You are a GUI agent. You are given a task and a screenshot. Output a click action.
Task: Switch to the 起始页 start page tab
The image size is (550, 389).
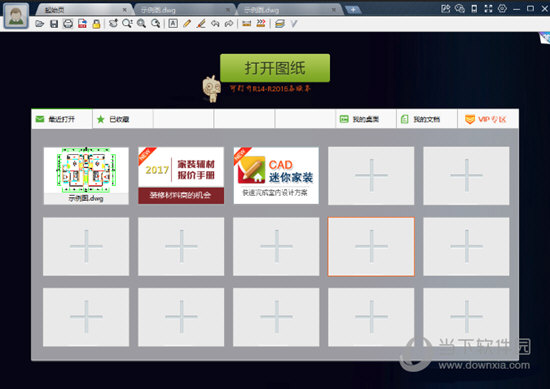click(x=84, y=10)
